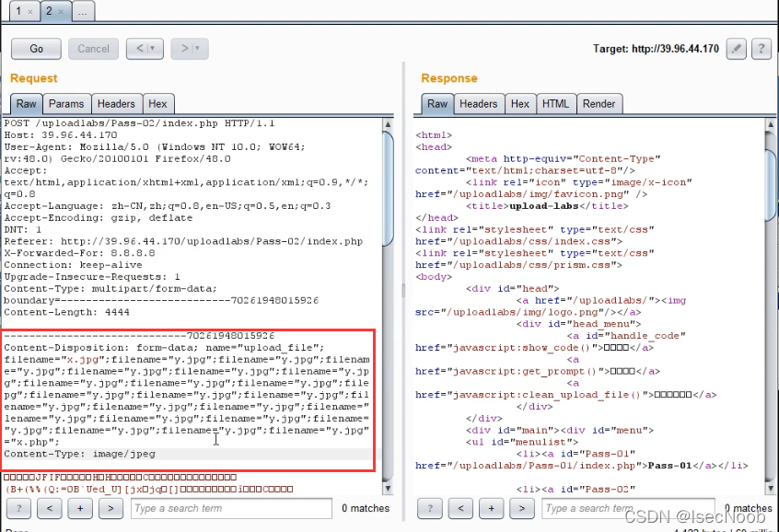
Task: Click response pane scrollbar up arrow
Action: pyautogui.click(x=771, y=124)
